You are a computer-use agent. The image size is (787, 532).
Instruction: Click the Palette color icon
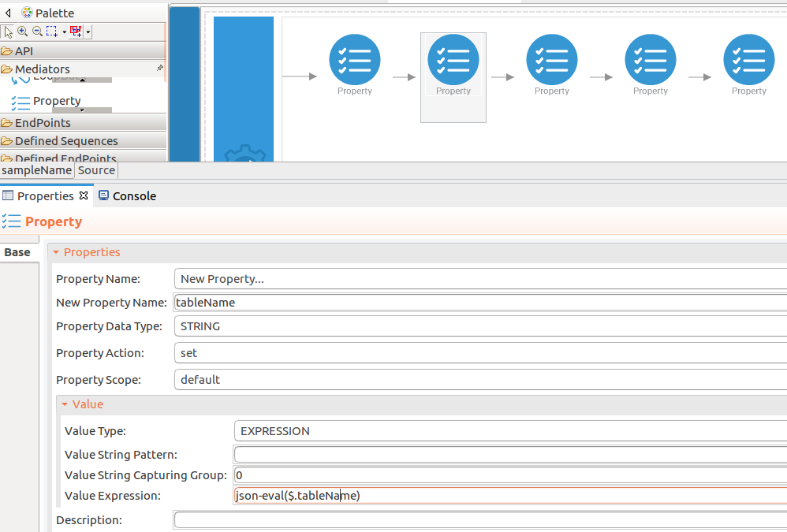point(27,13)
